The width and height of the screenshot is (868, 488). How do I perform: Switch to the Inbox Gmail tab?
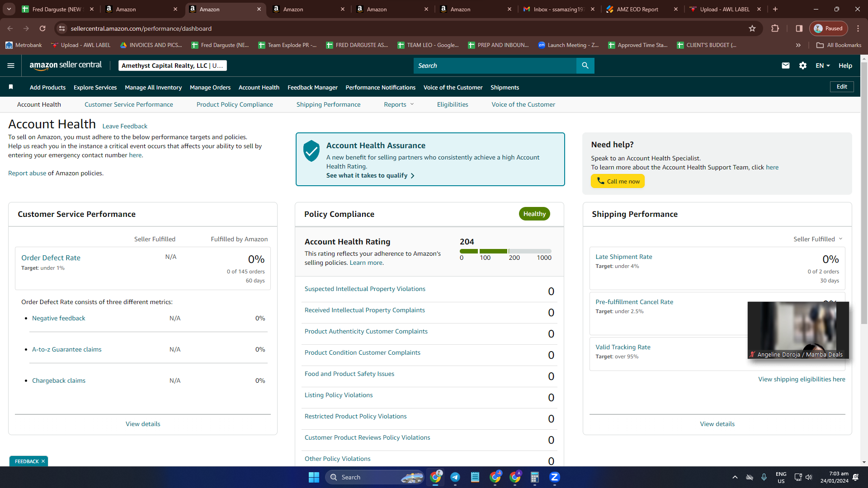coord(559,9)
